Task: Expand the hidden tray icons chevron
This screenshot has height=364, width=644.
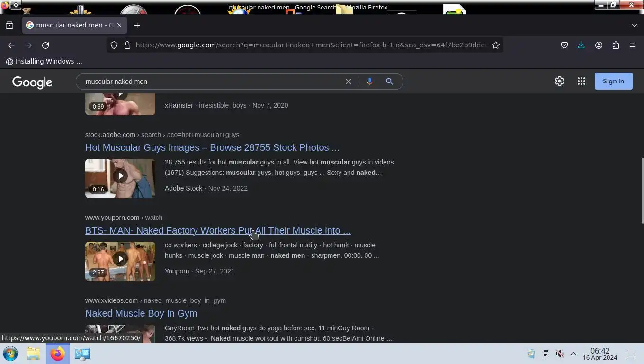Action: pos(573,354)
